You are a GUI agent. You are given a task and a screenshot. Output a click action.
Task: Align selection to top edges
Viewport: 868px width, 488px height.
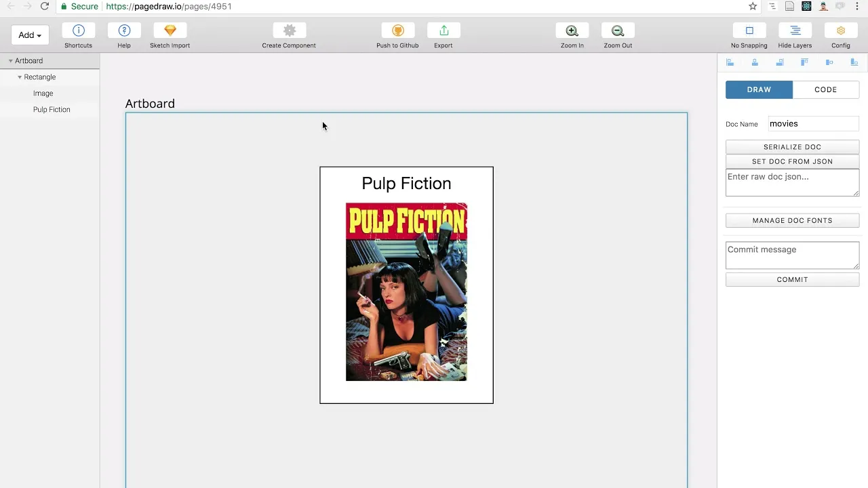(x=804, y=62)
